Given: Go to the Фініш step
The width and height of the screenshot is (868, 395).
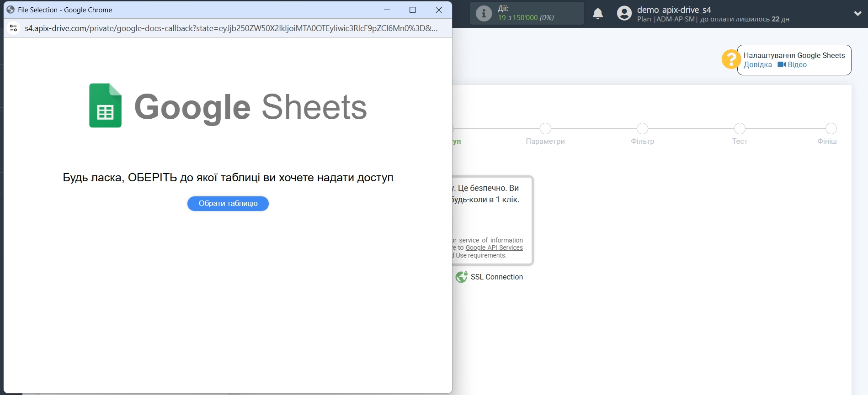Looking at the screenshot, I should (827, 141).
